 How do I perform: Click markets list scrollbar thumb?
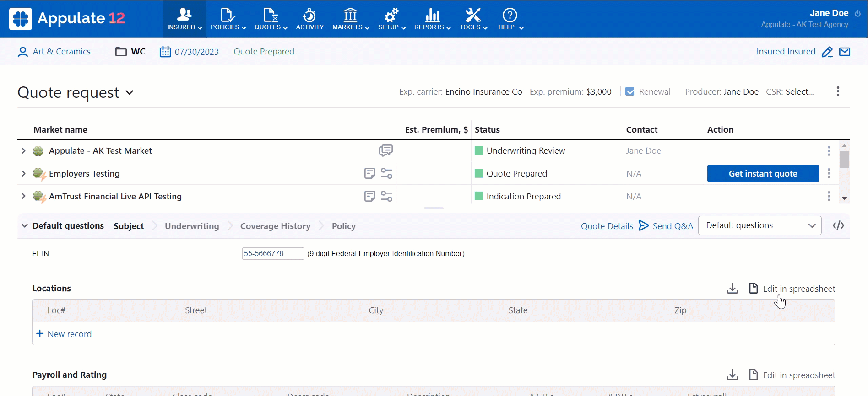pyautogui.click(x=844, y=160)
